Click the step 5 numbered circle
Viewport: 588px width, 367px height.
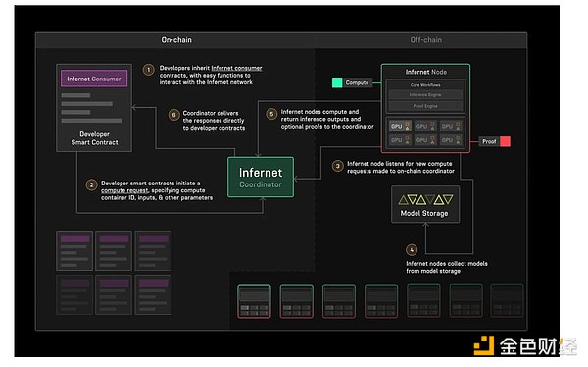click(271, 114)
